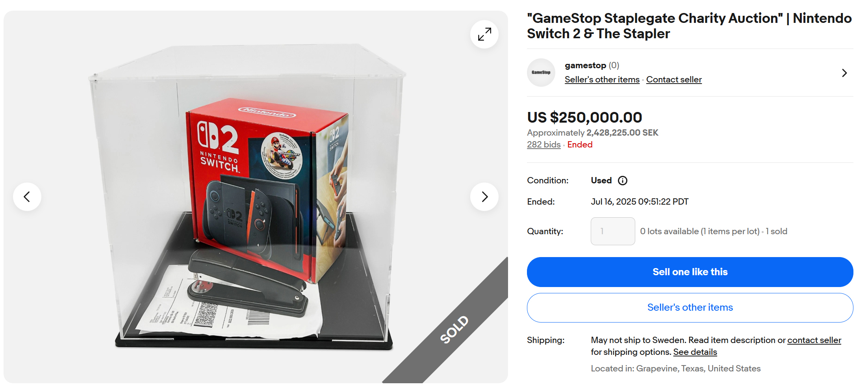Expand the seller details panel chevron
868x386 pixels.
point(844,73)
